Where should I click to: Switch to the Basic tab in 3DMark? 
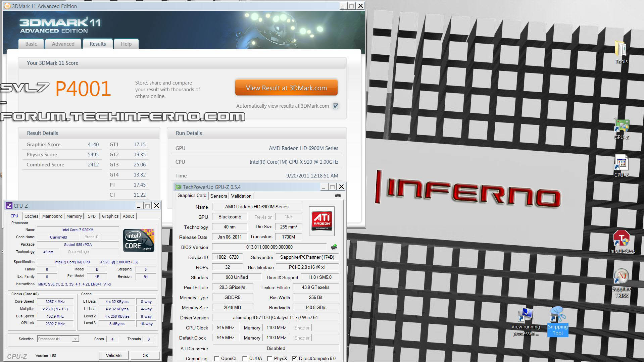point(31,44)
